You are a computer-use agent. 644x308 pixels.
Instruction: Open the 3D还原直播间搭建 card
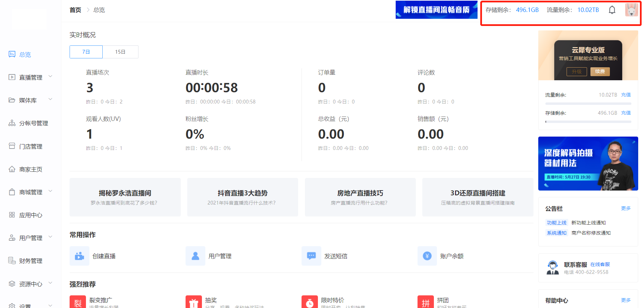tap(478, 197)
